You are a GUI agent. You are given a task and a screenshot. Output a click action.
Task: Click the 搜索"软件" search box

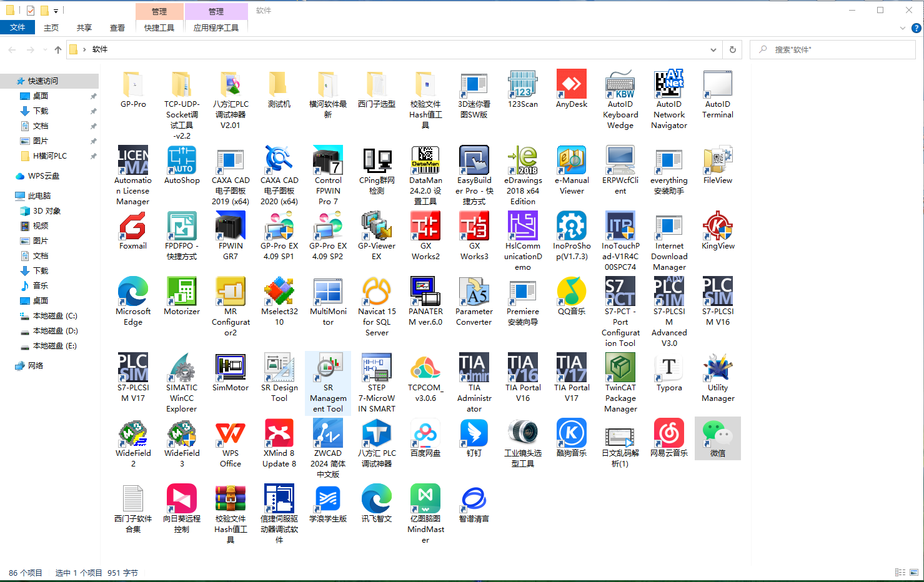coord(837,50)
